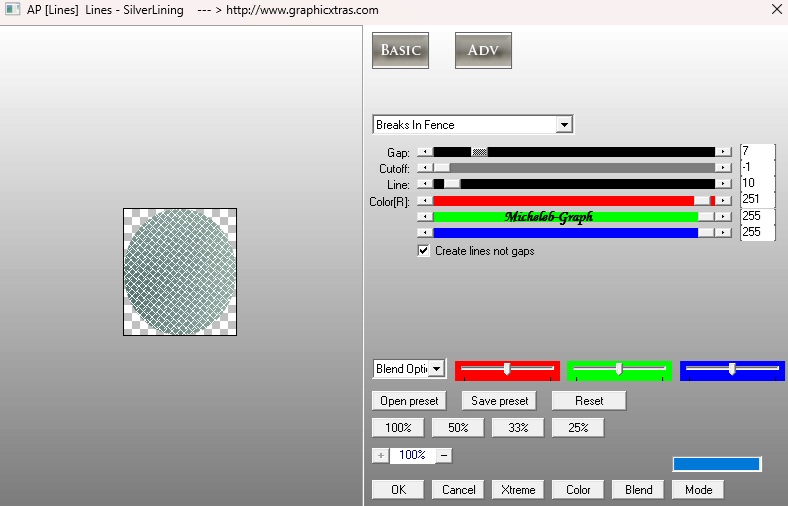Image resolution: width=788 pixels, height=506 pixels.
Task: Expand the Blend Options dropdown
Action: [437, 369]
